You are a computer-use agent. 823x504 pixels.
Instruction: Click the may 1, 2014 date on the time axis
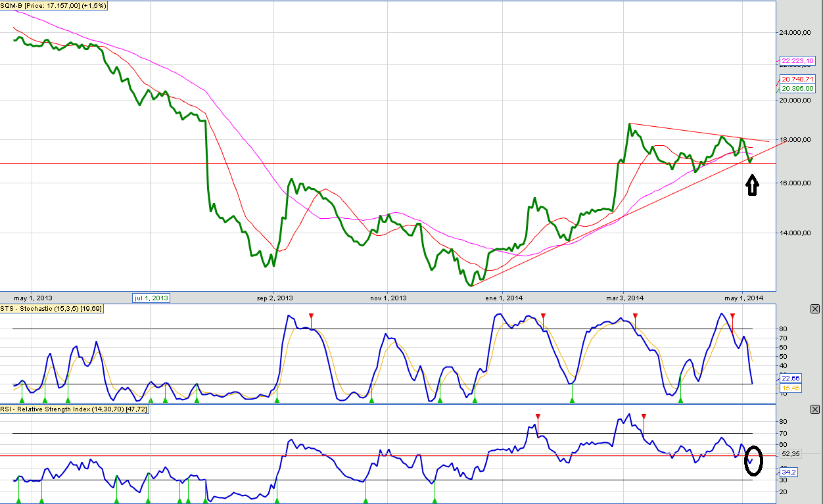pos(743,298)
